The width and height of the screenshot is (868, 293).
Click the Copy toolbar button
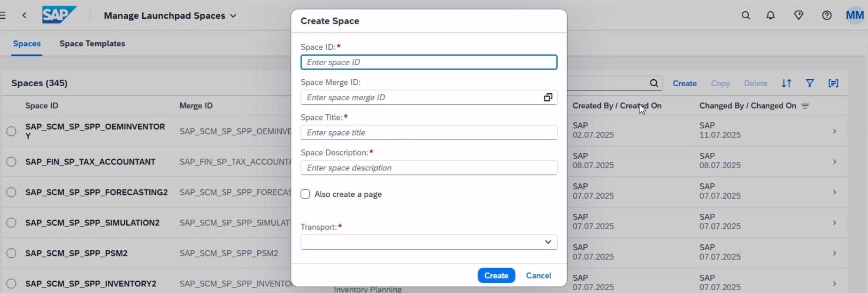click(x=720, y=83)
